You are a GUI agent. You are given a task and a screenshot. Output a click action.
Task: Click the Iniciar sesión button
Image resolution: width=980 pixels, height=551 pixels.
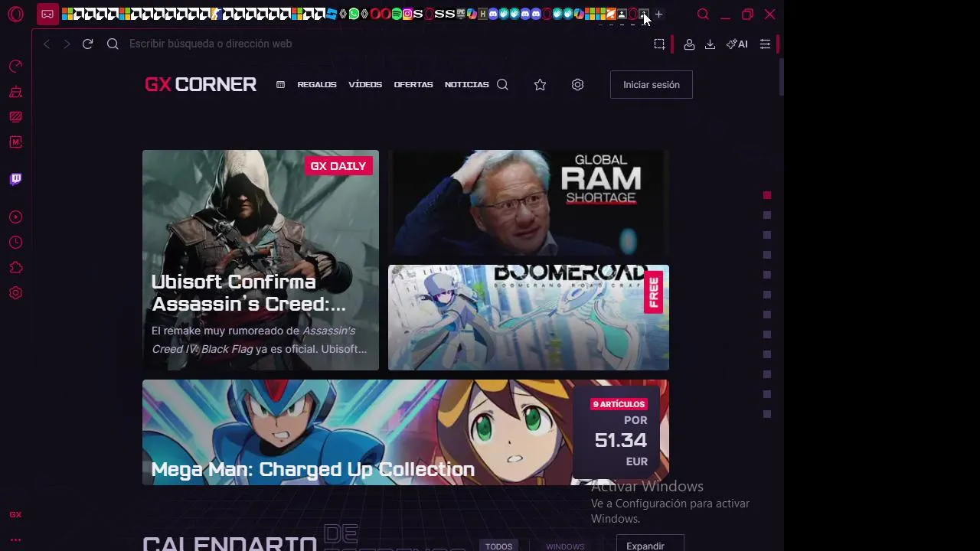tap(652, 85)
